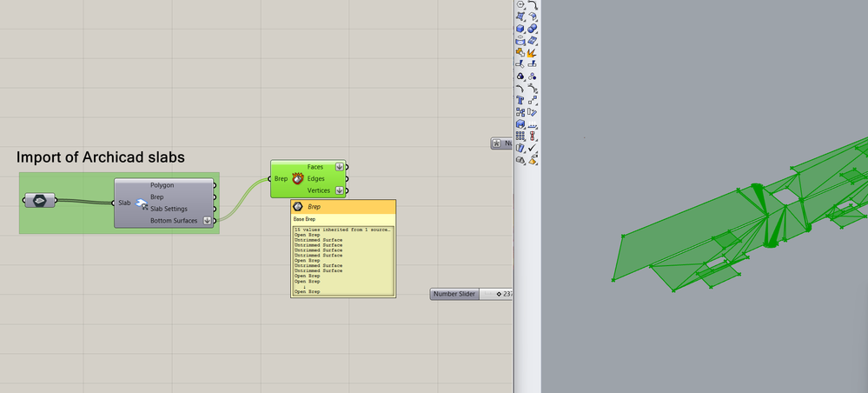Image resolution: width=868 pixels, height=393 pixels.
Task: Click the Deconstruct Brep component icon
Action: [298, 179]
